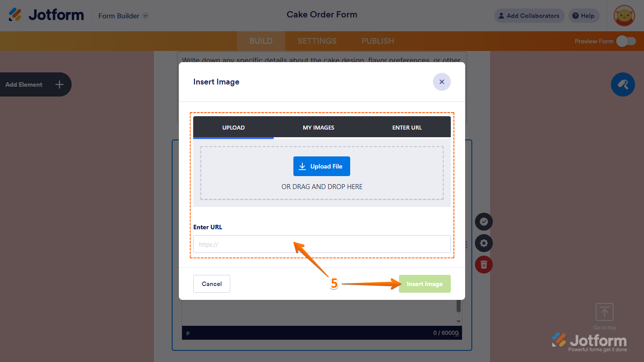The image size is (644, 362).
Task: Click the Go to top arrow
Action: [x=604, y=312]
